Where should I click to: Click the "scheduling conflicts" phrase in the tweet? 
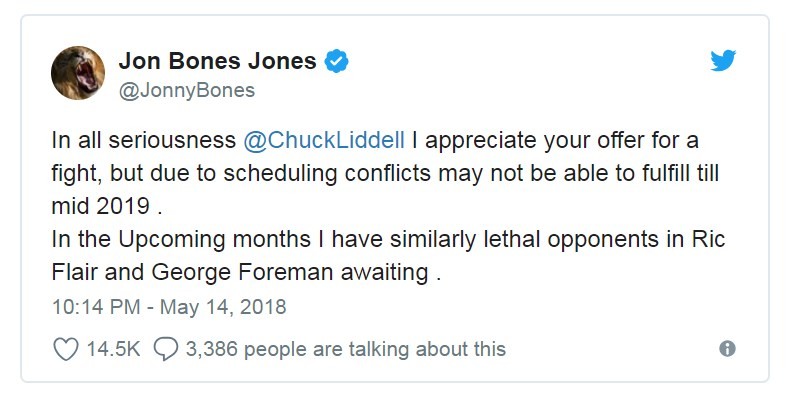click(x=327, y=173)
